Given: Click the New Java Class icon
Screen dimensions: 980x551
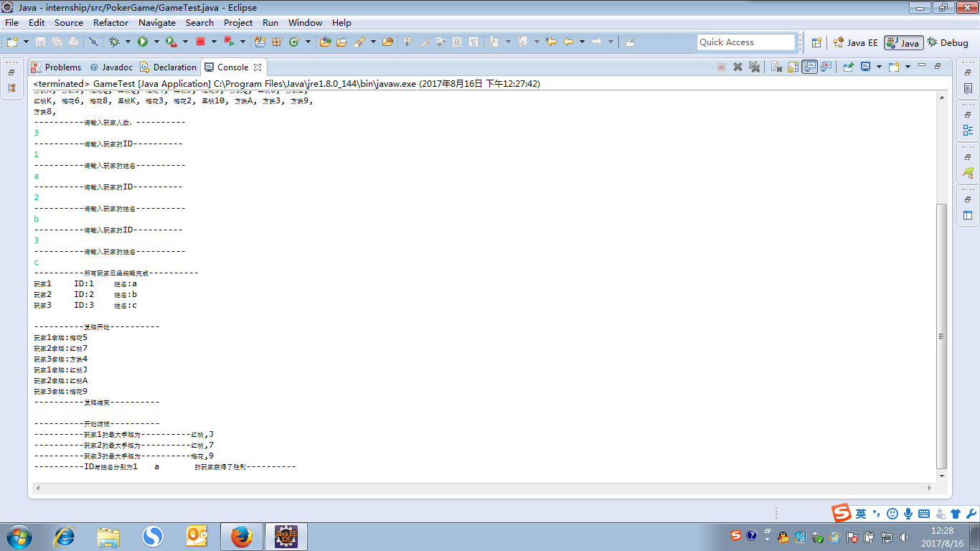Looking at the screenshot, I should coord(293,42).
